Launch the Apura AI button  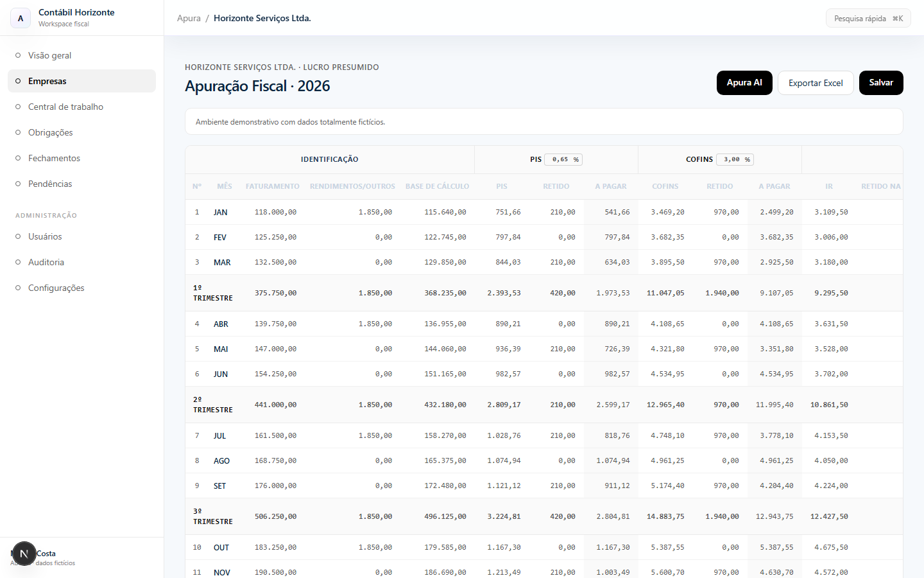tap(744, 83)
